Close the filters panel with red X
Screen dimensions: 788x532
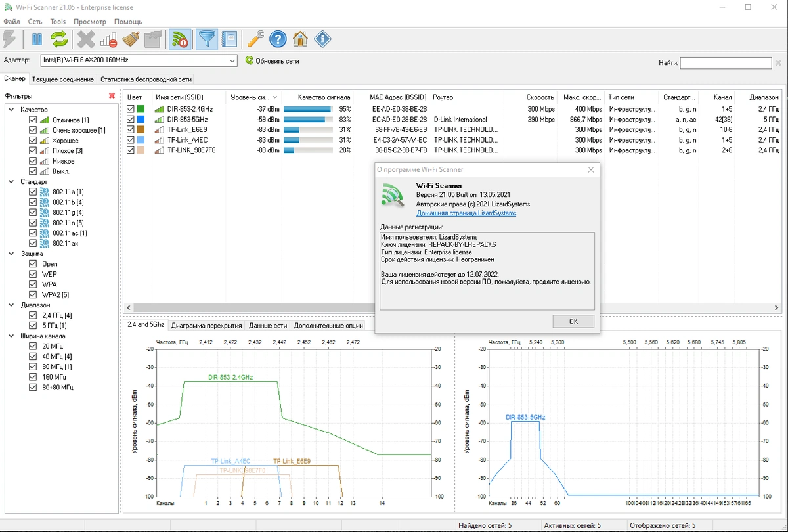(112, 96)
